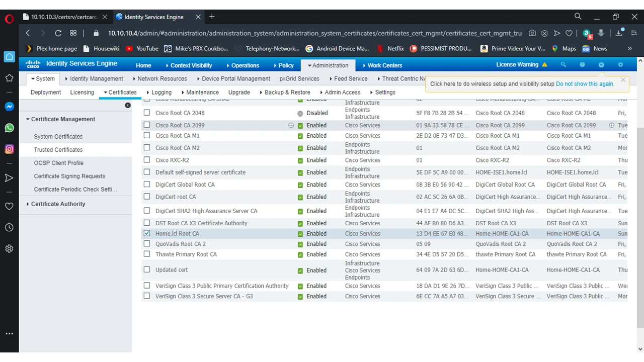Open the ISE wireless setup play icon
Screen dimensions: 644x362
pos(601,65)
